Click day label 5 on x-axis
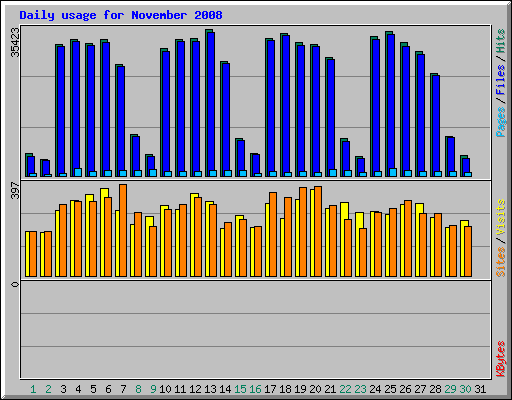Viewport: 512px width, 400px height. click(93, 389)
